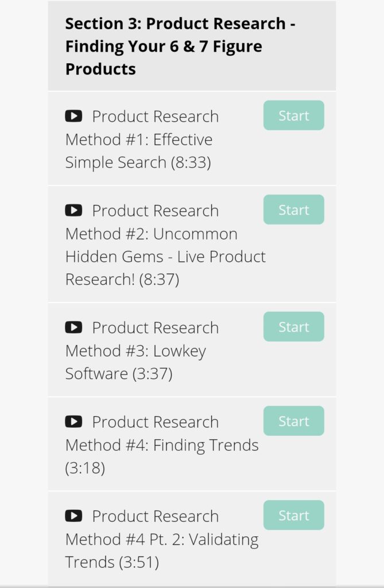The width and height of the screenshot is (384, 588).
Task: Click the (3:51) duration of Validating Trends
Action: [138, 563]
